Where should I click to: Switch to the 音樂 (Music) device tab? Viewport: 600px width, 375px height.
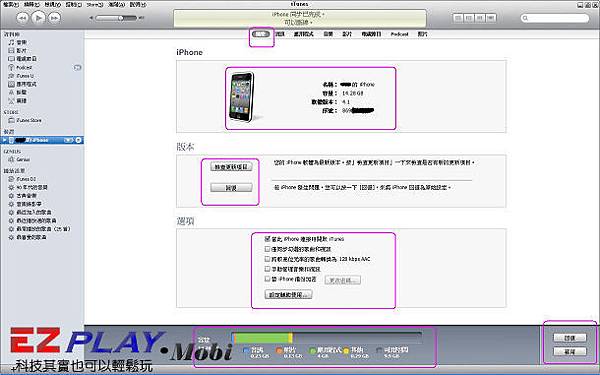328,34
